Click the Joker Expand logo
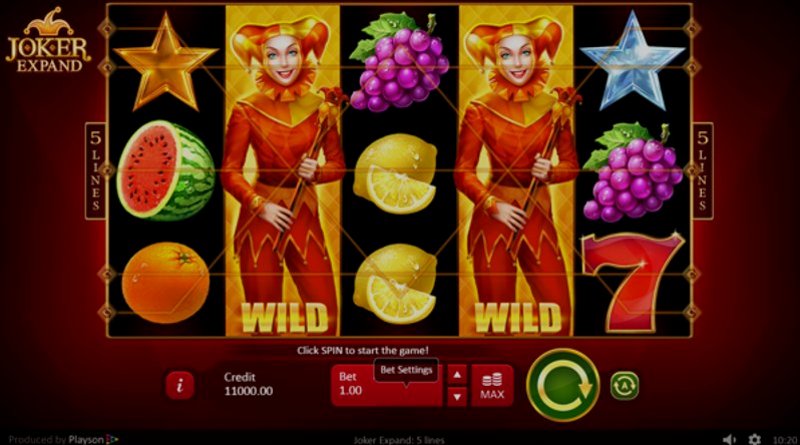Screen dimensions: 800x445 [48, 39]
